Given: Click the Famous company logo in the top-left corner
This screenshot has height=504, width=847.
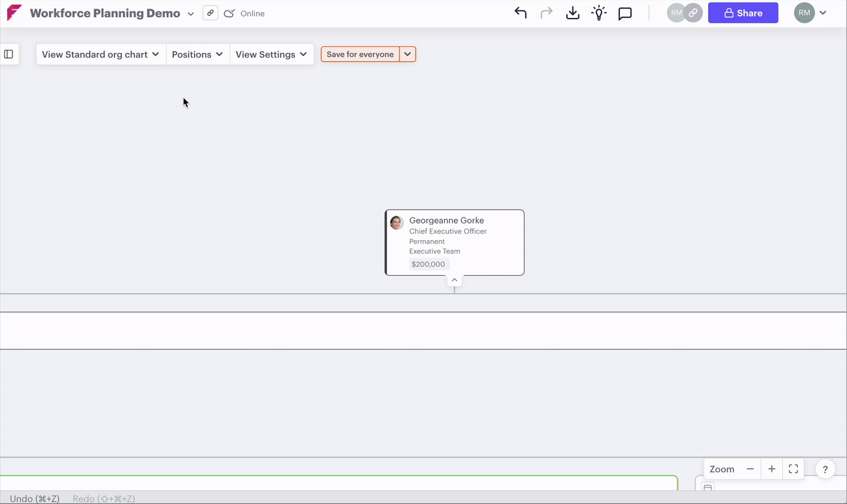Looking at the screenshot, I should pyautogui.click(x=13, y=12).
